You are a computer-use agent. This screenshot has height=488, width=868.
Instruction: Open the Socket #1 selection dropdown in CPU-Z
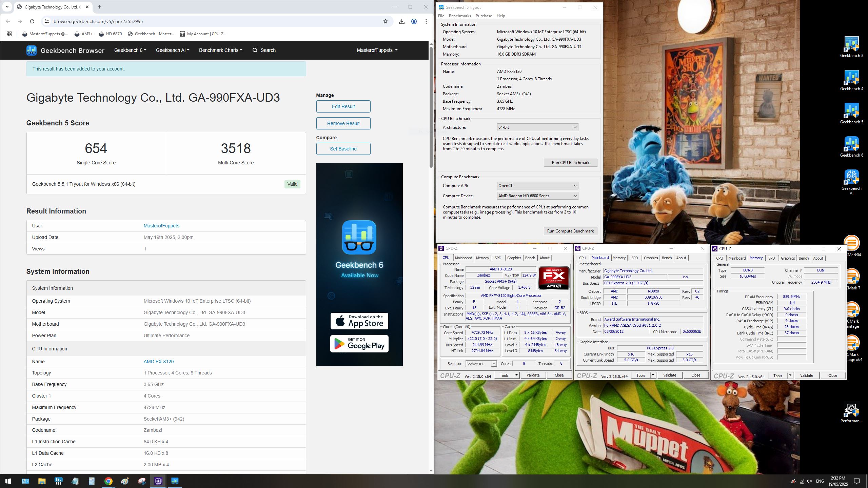481,364
